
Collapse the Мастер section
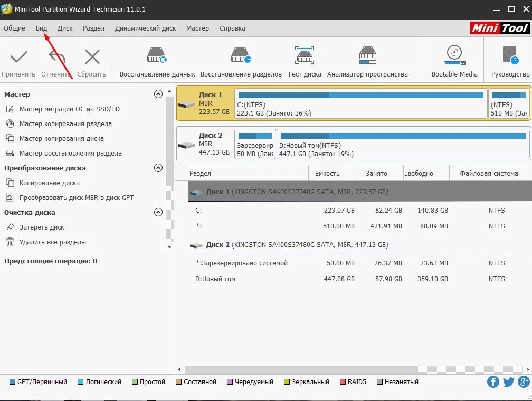coord(158,94)
